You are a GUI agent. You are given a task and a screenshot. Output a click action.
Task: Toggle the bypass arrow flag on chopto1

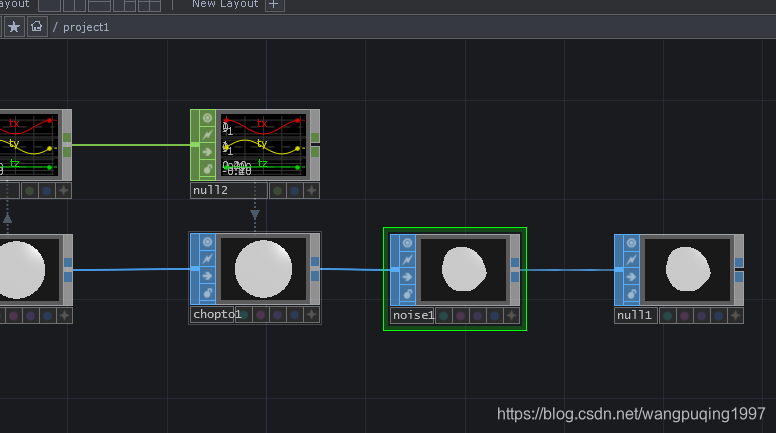(207, 276)
